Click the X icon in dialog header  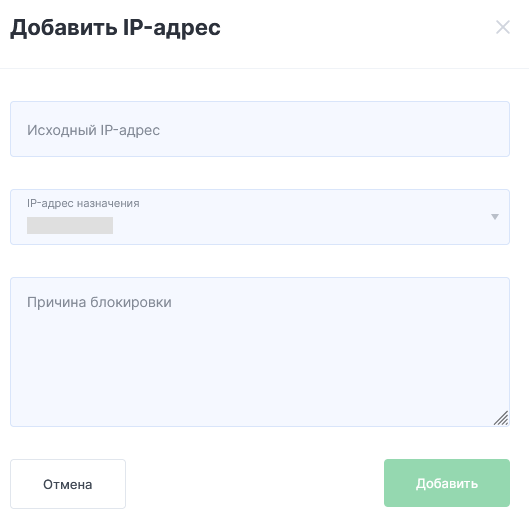tap(503, 27)
